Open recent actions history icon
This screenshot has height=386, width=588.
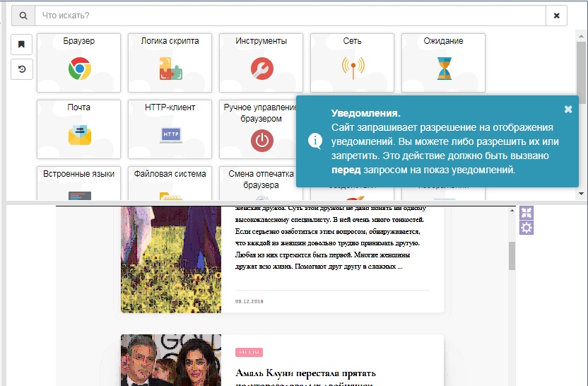22,69
